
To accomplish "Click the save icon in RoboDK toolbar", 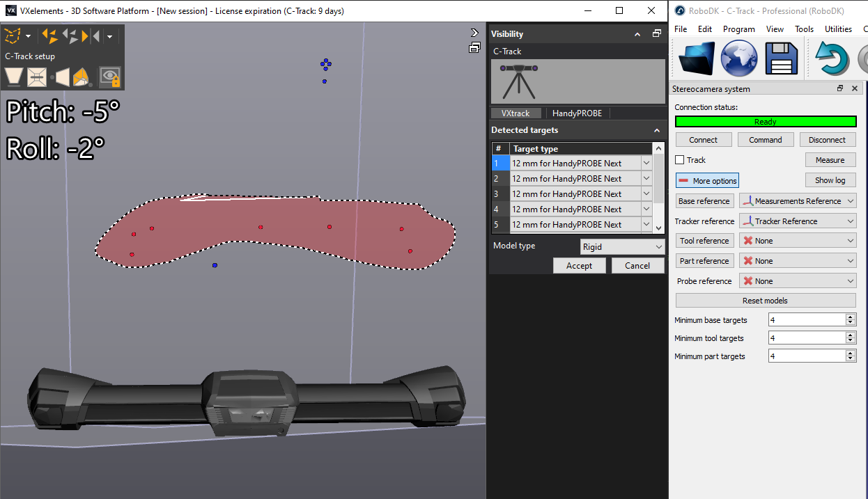I will [x=781, y=58].
